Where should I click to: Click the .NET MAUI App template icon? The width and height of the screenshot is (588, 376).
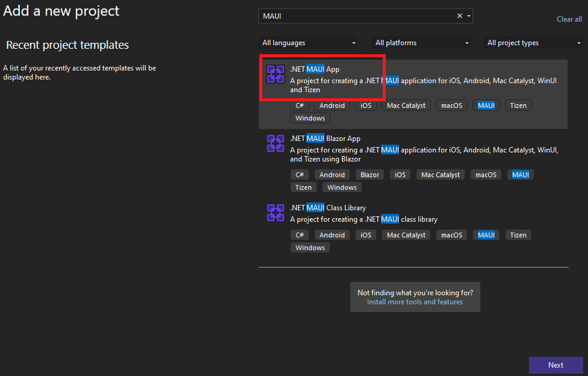point(276,74)
